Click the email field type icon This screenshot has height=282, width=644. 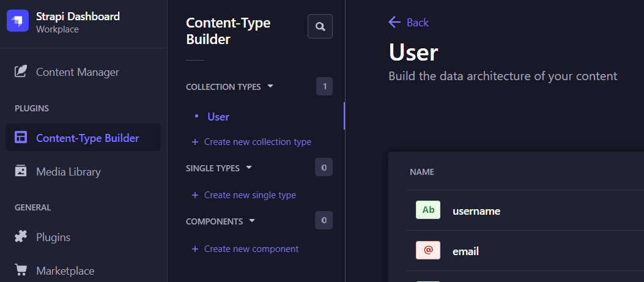tap(428, 251)
